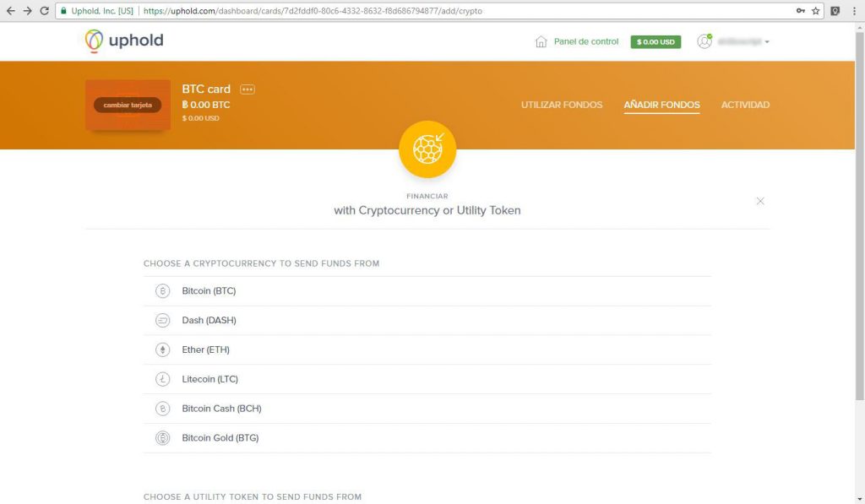Click the Dash coin icon
This screenshot has height=504, width=865.
(162, 320)
